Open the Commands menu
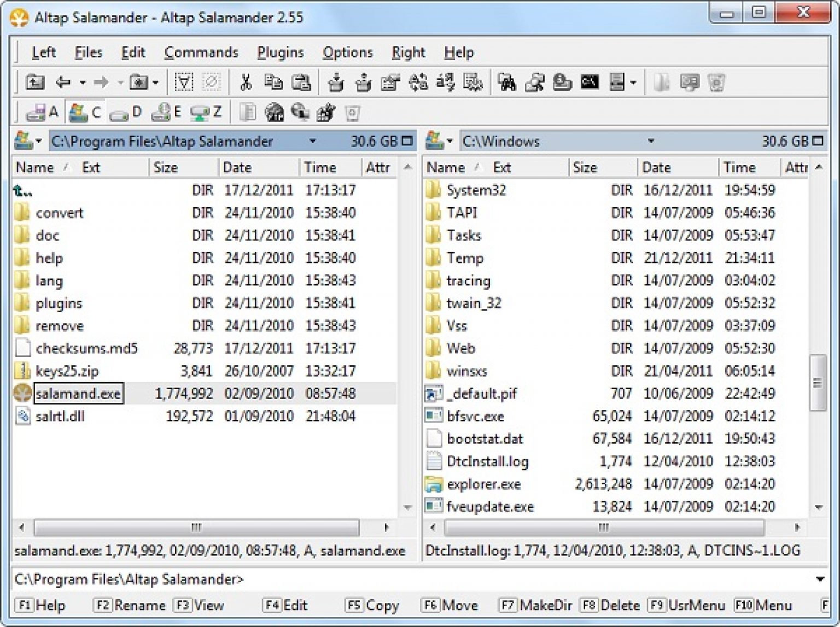The image size is (840, 627). click(201, 52)
